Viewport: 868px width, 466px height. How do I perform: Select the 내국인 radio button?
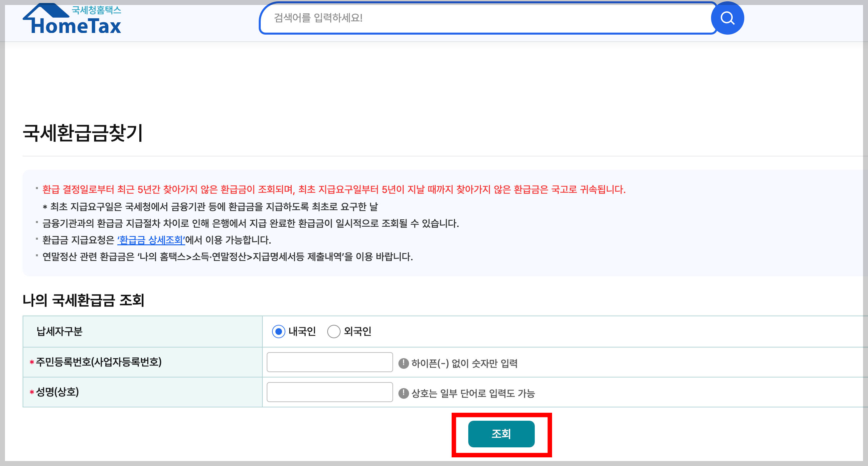pos(278,332)
